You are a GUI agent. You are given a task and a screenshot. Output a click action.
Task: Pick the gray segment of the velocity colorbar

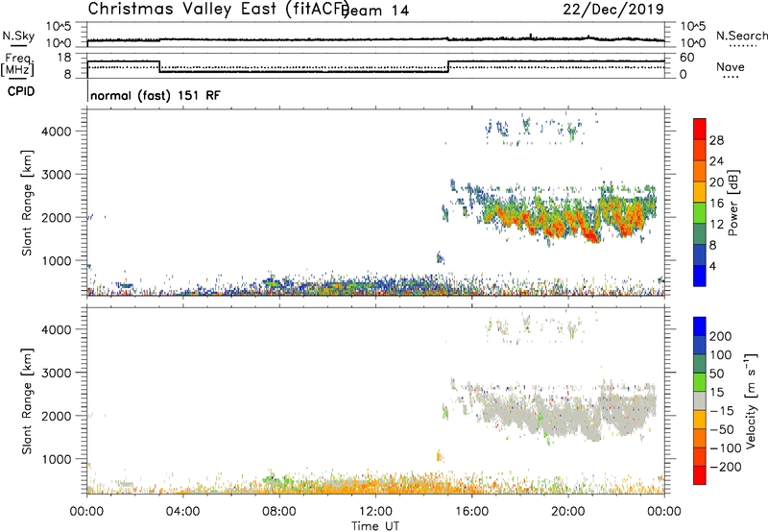pyautogui.click(x=700, y=401)
